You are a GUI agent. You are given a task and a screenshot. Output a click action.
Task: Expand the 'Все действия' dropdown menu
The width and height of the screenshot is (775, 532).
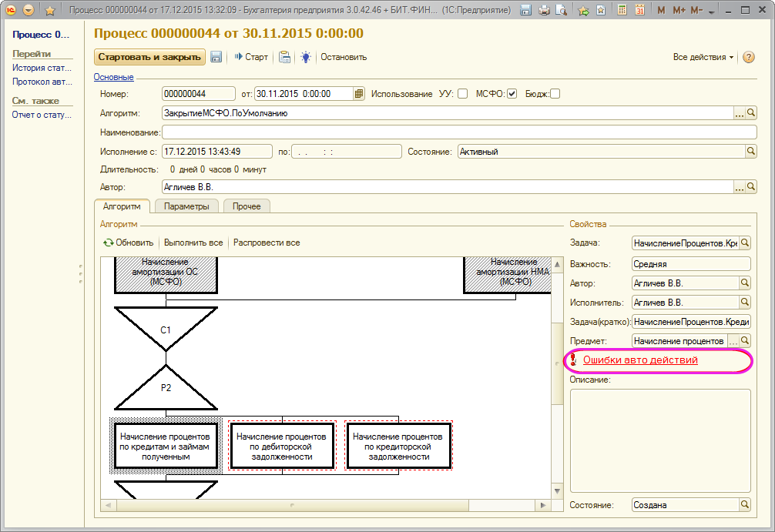703,58
